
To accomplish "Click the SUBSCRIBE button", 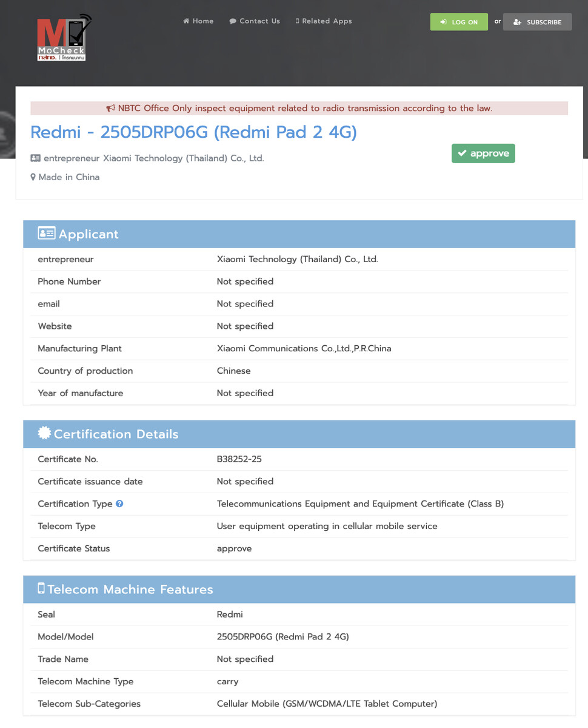I will pos(537,22).
